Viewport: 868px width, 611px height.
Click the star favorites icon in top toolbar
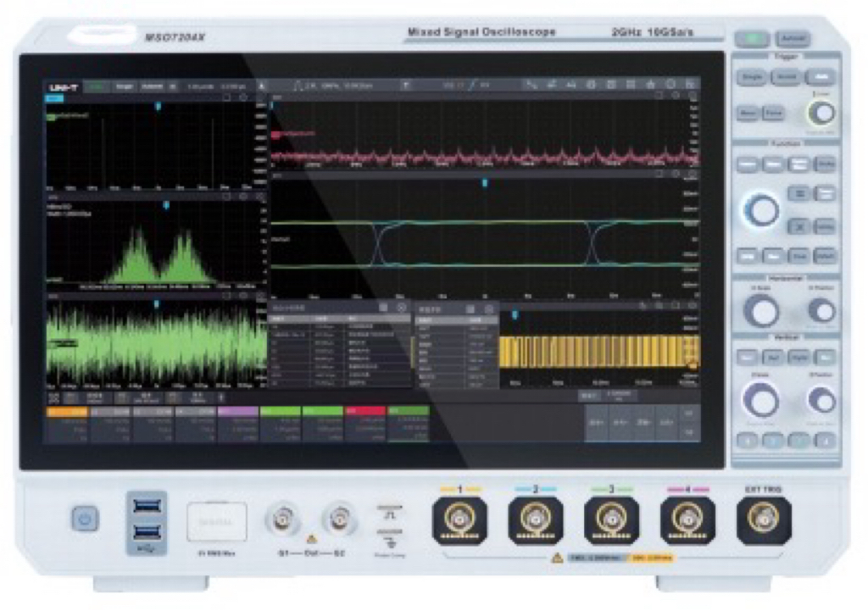tap(650, 85)
